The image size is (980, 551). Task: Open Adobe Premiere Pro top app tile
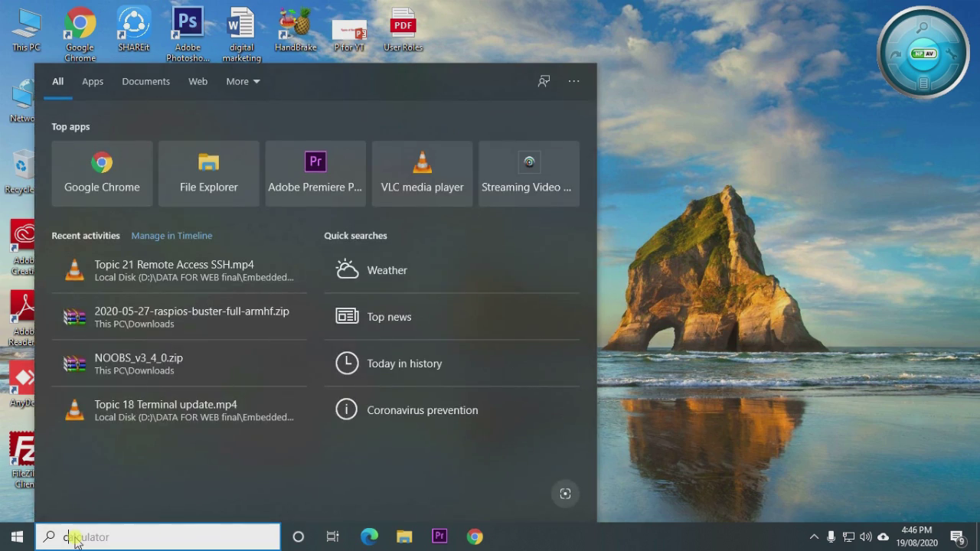[315, 174]
